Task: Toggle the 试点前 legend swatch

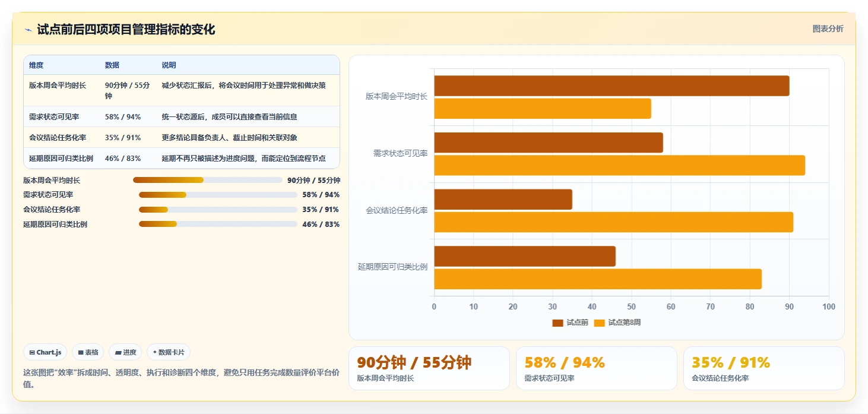Action: point(557,323)
